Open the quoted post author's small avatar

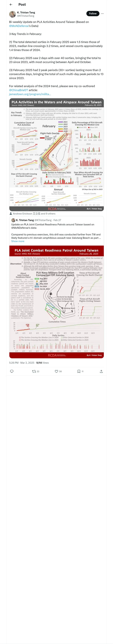coord(13,220)
